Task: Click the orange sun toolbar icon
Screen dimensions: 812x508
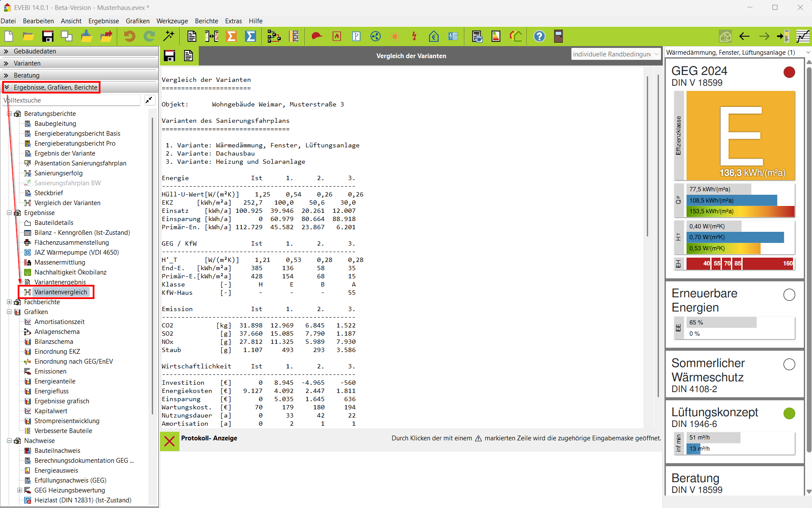Action: coord(395,37)
